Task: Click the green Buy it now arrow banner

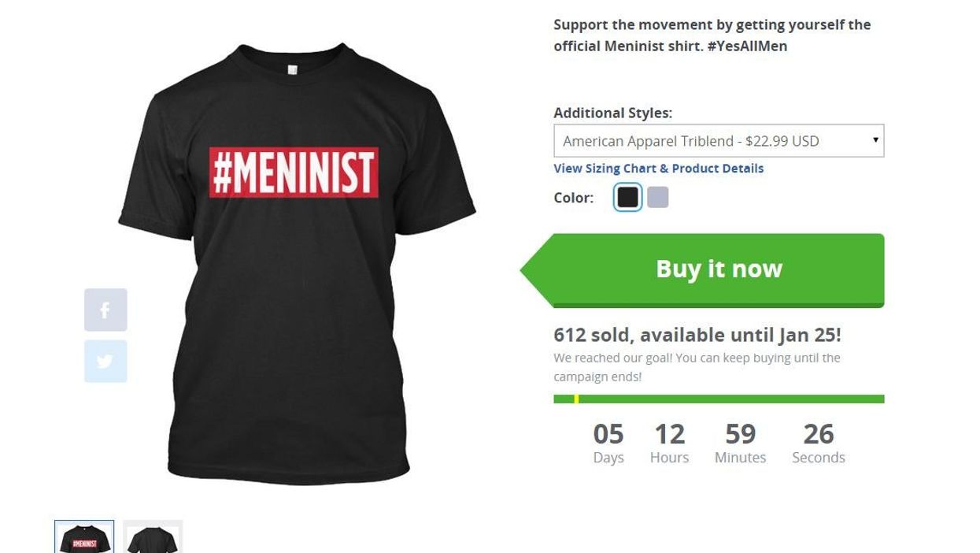Action: (x=717, y=269)
